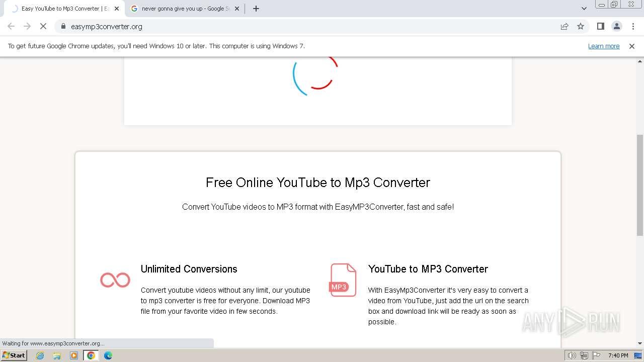Click the Waiting for easymp3converter.org status text
This screenshot has width=644, height=362.
[x=53, y=343]
